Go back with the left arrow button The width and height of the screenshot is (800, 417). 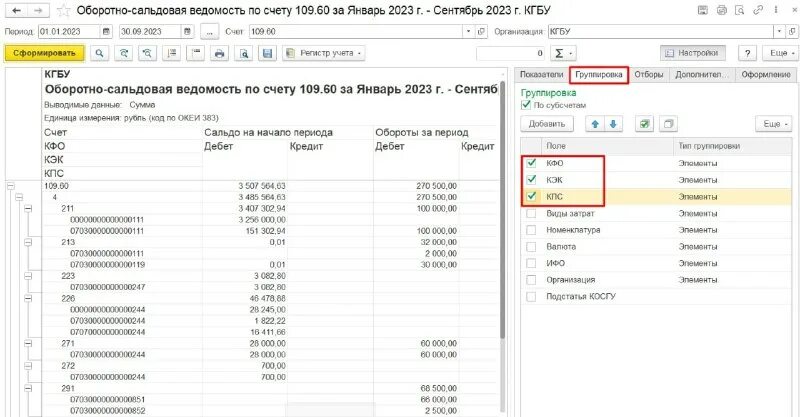tap(16, 10)
